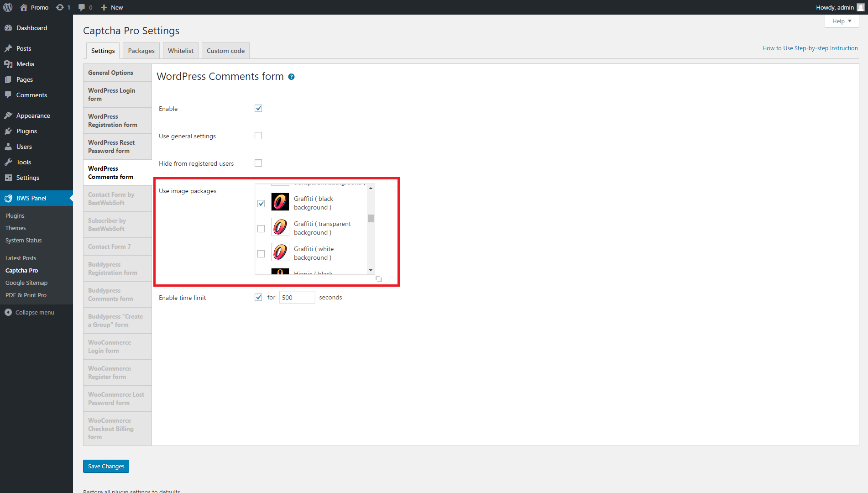Check Graffiti white background package
The image size is (868, 493).
[261, 254]
